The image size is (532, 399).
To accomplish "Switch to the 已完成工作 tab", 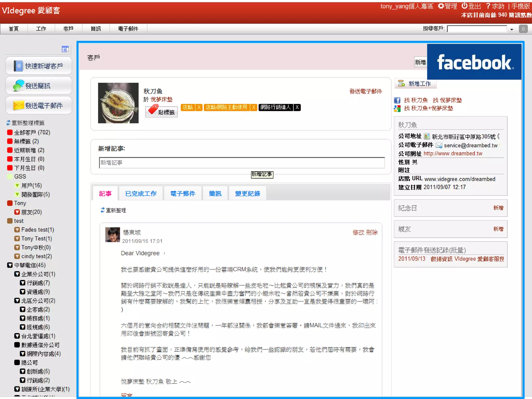I will [141, 194].
